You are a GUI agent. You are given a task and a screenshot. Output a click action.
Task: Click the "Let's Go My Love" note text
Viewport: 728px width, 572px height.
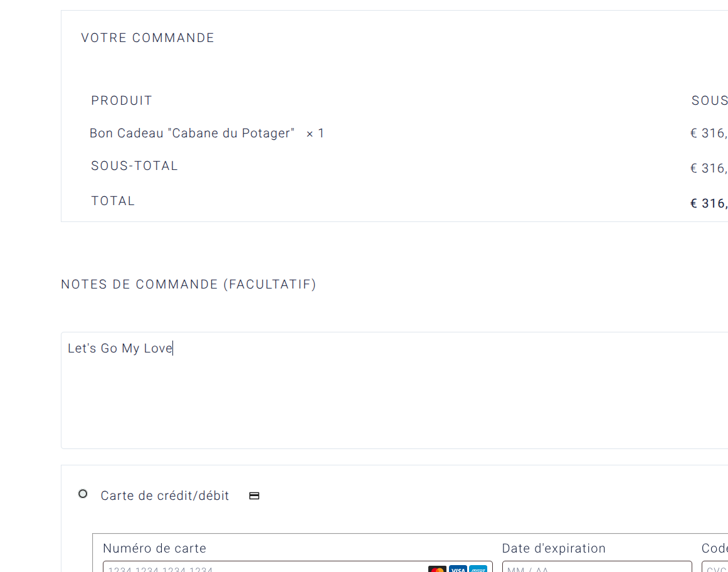pyautogui.click(x=120, y=349)
